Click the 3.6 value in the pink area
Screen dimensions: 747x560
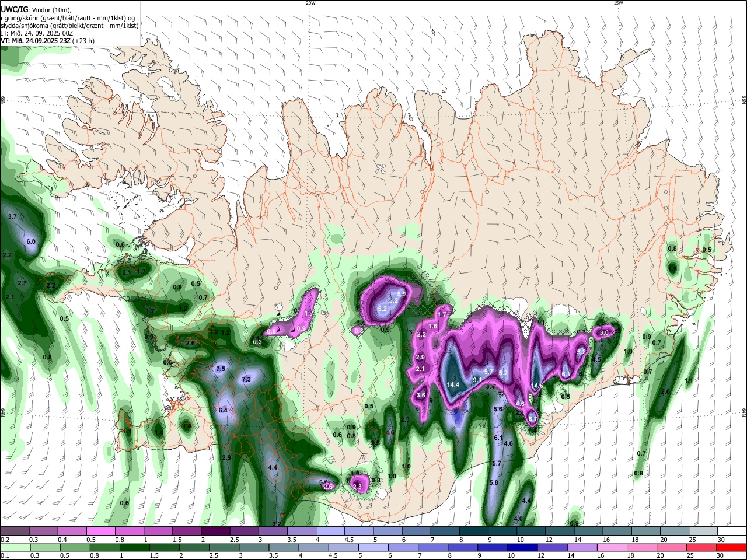tap(421, 395)
